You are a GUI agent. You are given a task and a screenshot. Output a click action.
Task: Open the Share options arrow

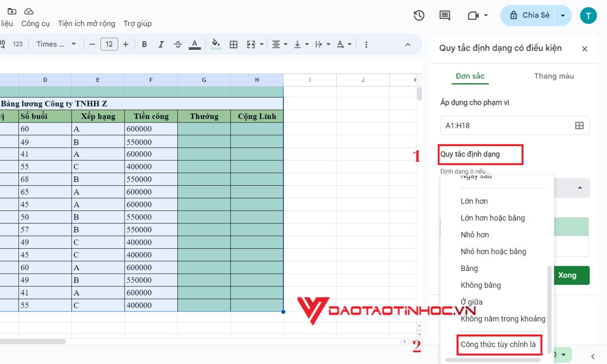coord(562,16)
